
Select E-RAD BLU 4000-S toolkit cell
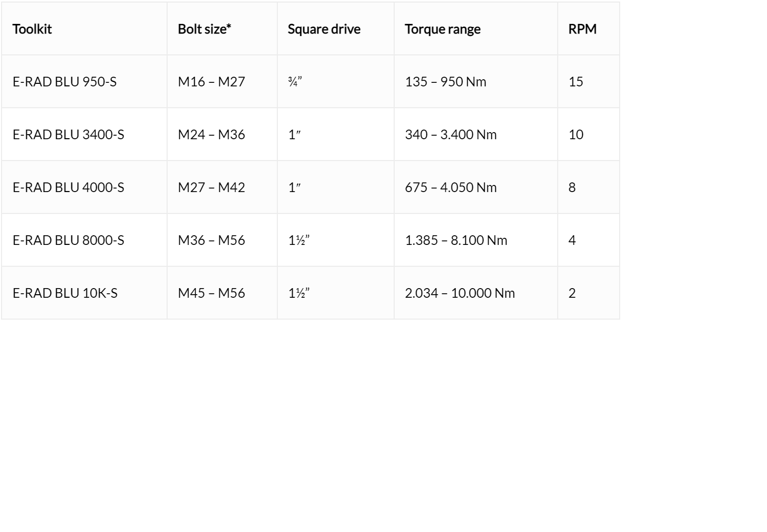tap(84, 187)
